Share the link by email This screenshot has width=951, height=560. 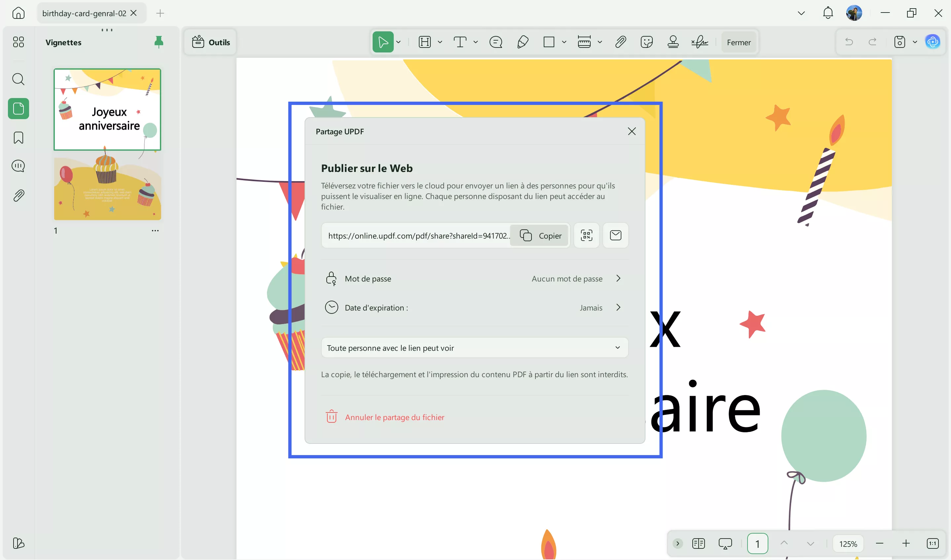click(616, 235)
